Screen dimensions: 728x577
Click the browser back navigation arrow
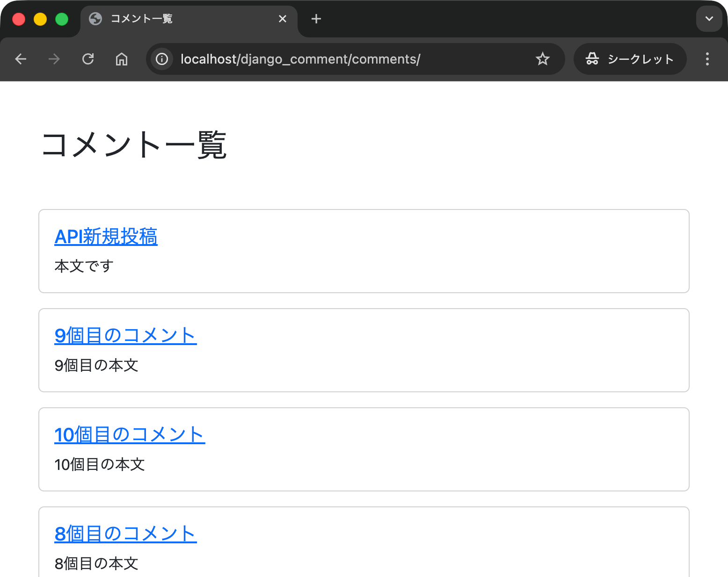pyautogui.click(x=21, y=59)
